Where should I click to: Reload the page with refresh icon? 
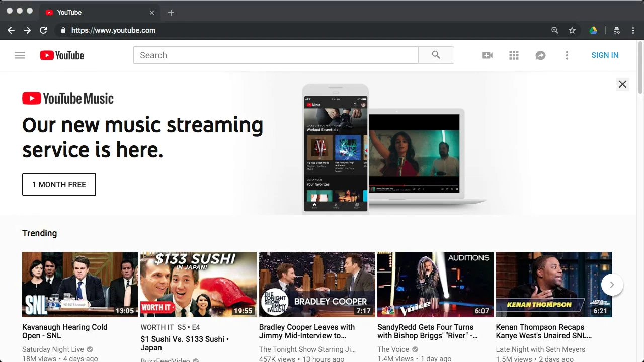point(43,30)
